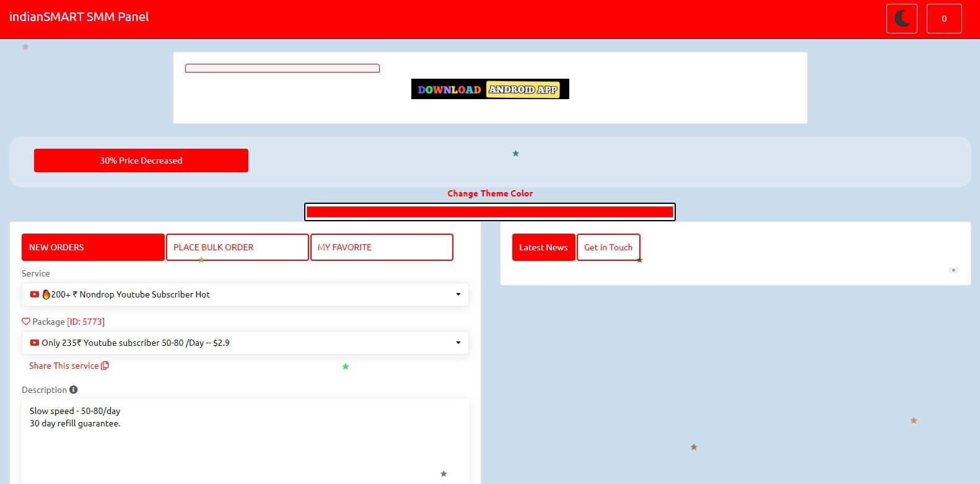Click the balance button showing 0
Screen dimensions: 980x484
coord(943,19)
